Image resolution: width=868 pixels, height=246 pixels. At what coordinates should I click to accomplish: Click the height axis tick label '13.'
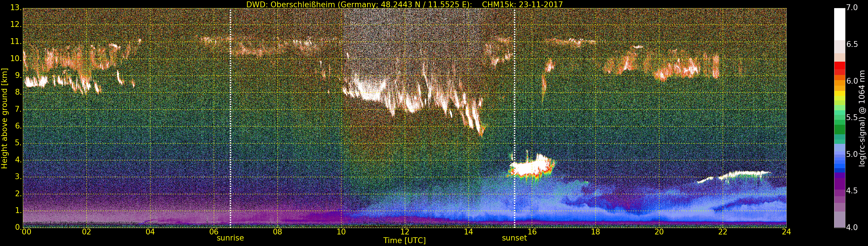pos(16,8)
